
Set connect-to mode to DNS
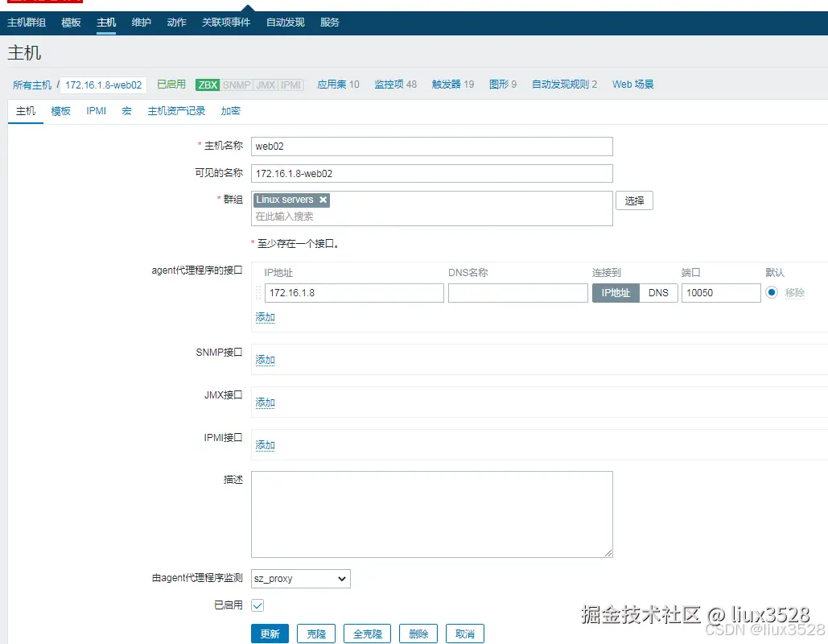[658, 293]
